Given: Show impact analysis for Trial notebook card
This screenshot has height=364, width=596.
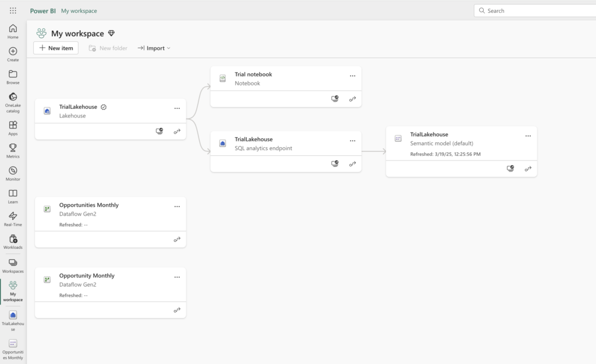Looking at the screenshot, I should pyautogui.click(x=335, y=99).
